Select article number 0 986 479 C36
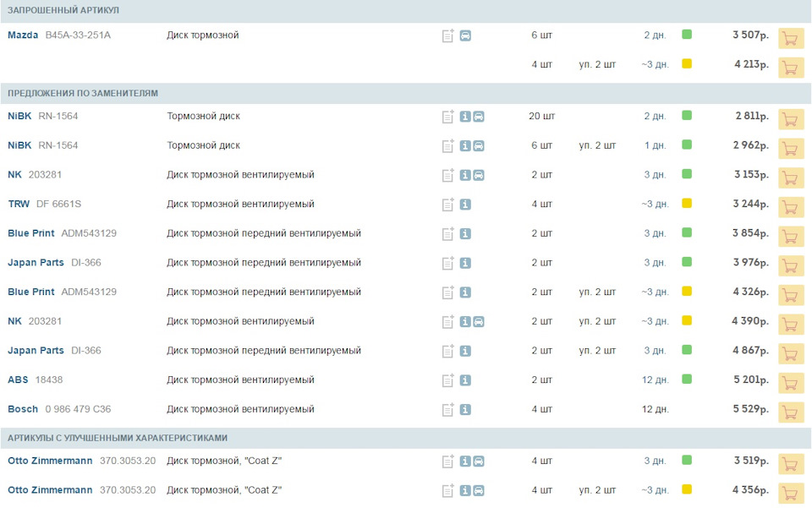The image size is (812, 508). point(78,409)
